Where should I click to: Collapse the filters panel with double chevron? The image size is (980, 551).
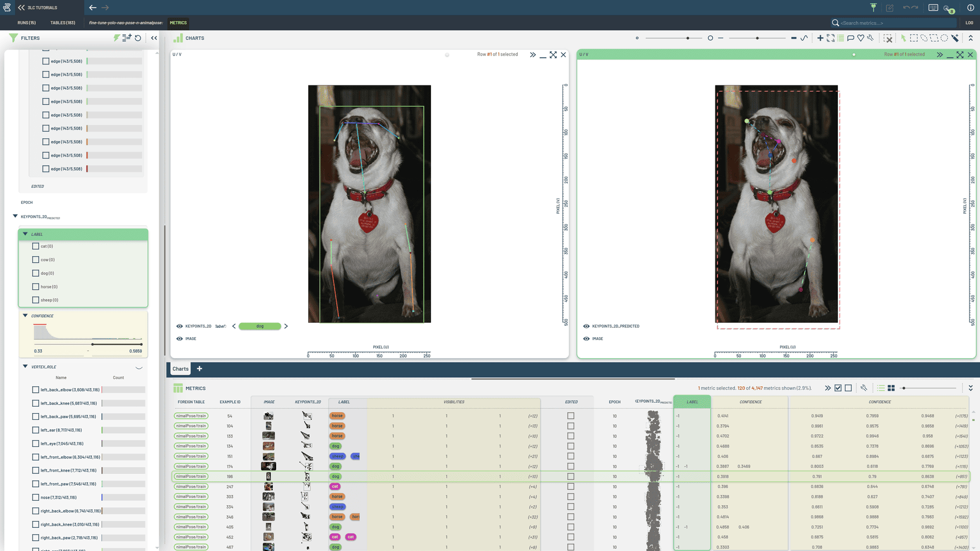click(154, 38)
